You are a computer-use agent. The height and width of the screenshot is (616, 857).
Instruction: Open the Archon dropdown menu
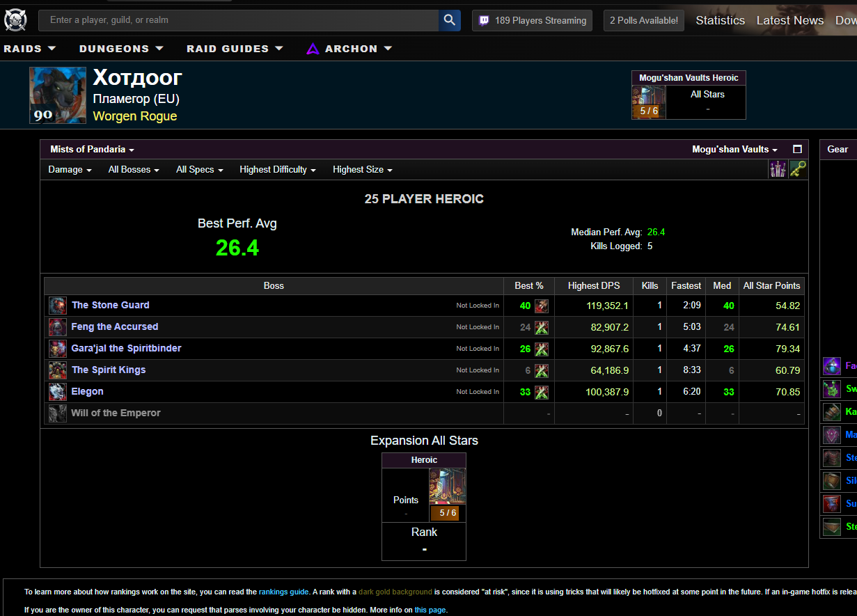pos(349,49)
